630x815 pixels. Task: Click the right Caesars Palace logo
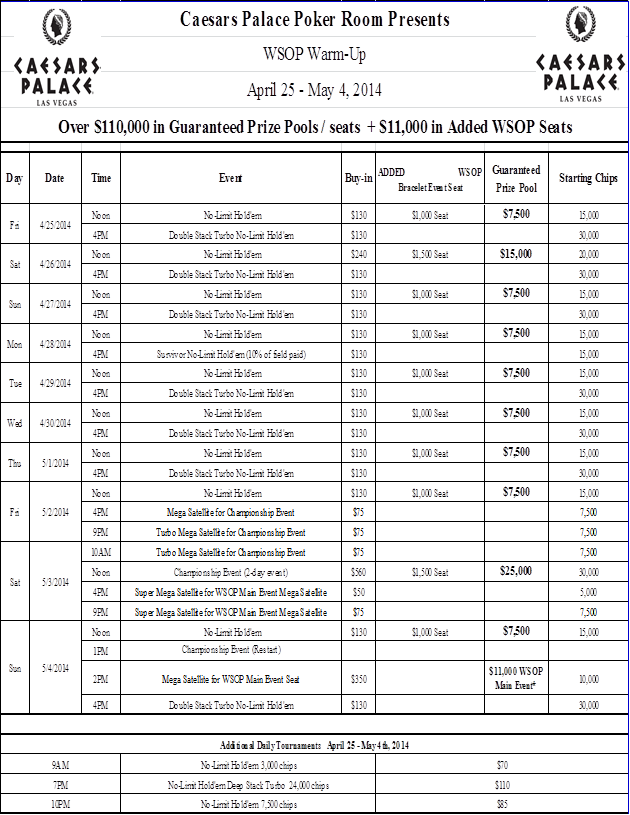(580, 55)
